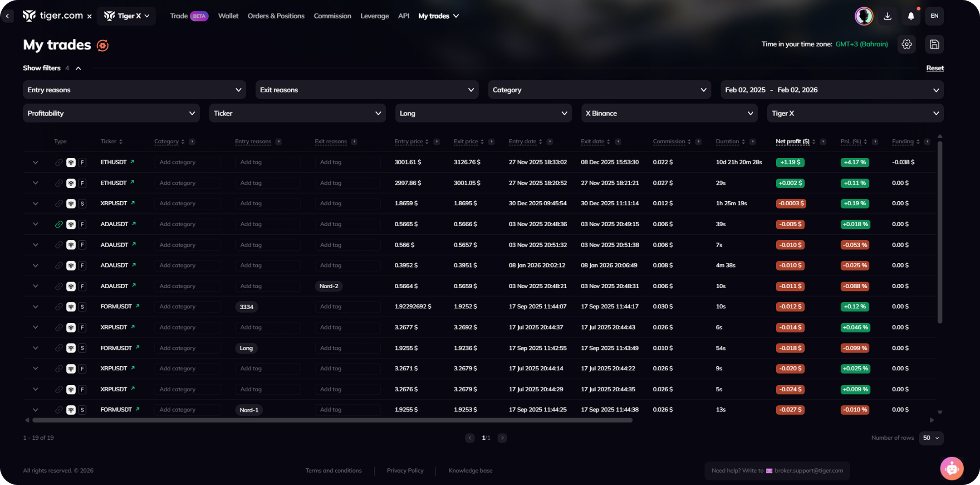Viewport: 980px width, 485px height.
Task: Expand the first ETHUSDT trade row
Action: pyautogui.click(x=35, y=162)
